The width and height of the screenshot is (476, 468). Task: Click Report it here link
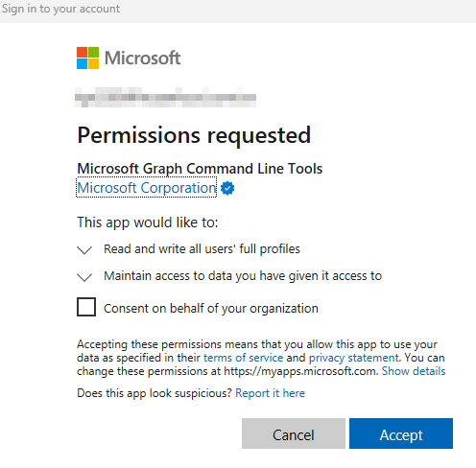(x=271, y=393)
